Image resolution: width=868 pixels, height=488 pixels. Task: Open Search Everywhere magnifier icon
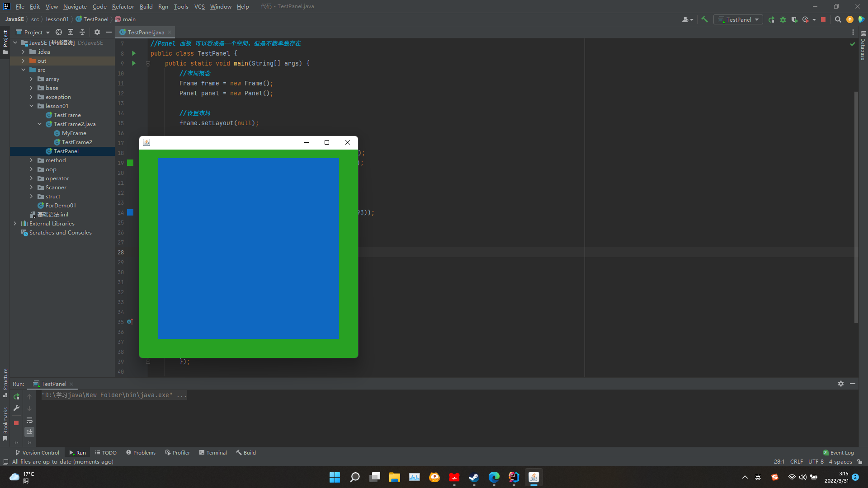pyautogui.click(x=838, y=19)
